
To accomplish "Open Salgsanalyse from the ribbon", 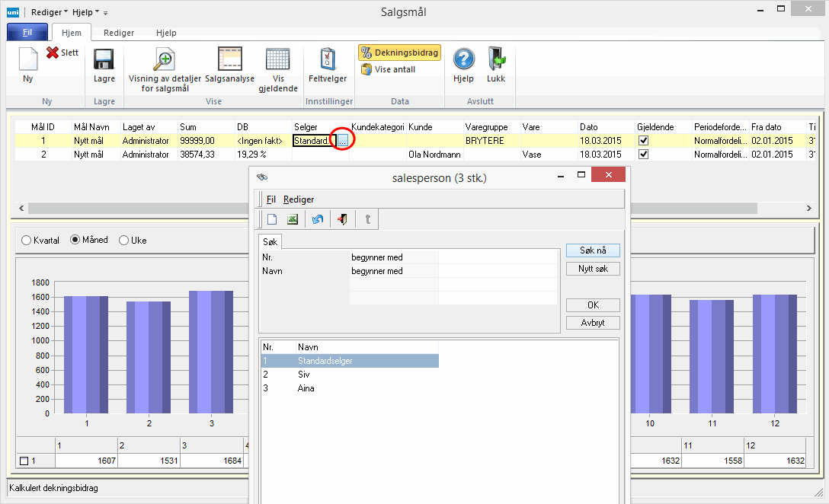I will (229, 60).
